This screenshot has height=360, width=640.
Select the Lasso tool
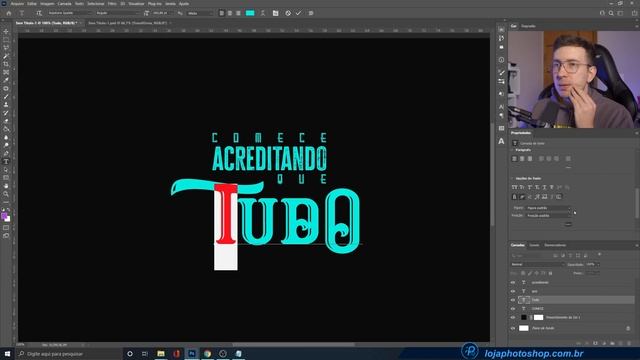tap(6, 48)
